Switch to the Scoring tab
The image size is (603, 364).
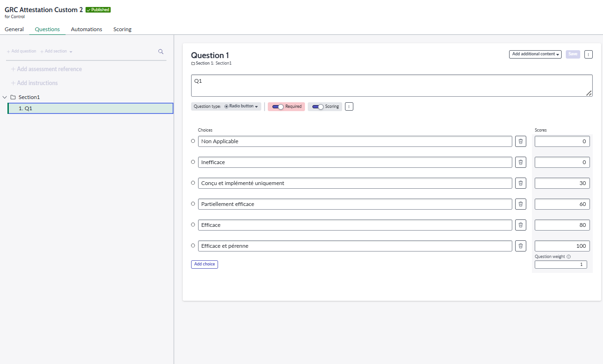tap(122, 29)
